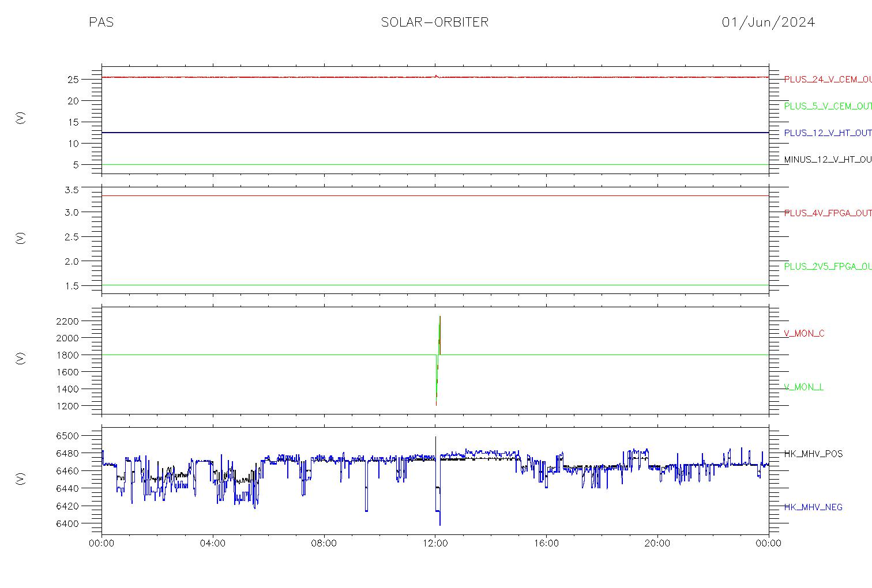This screenshot has height=588, width=872.
Task: Select the V_MON_C legend label
Action: [x=804, y=334]
